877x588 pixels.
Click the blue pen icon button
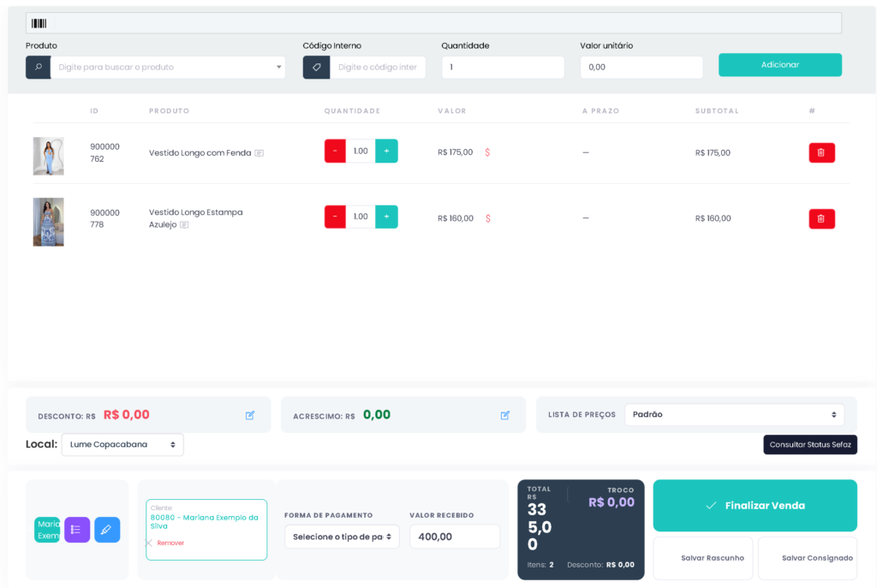click(107, 530)
